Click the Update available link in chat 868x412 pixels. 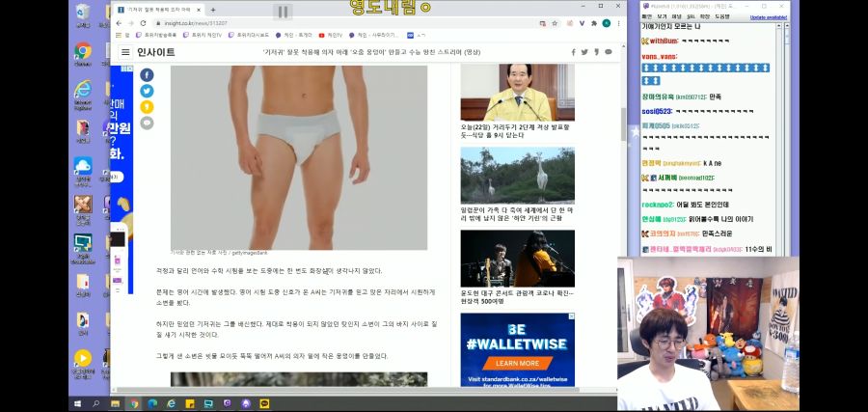coord(769,17)
